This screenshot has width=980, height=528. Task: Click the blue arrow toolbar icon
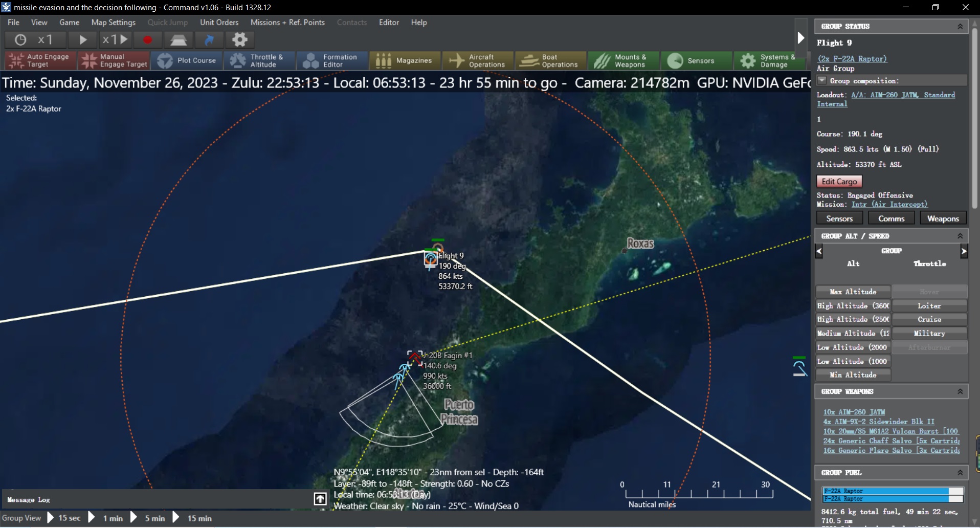209,39
